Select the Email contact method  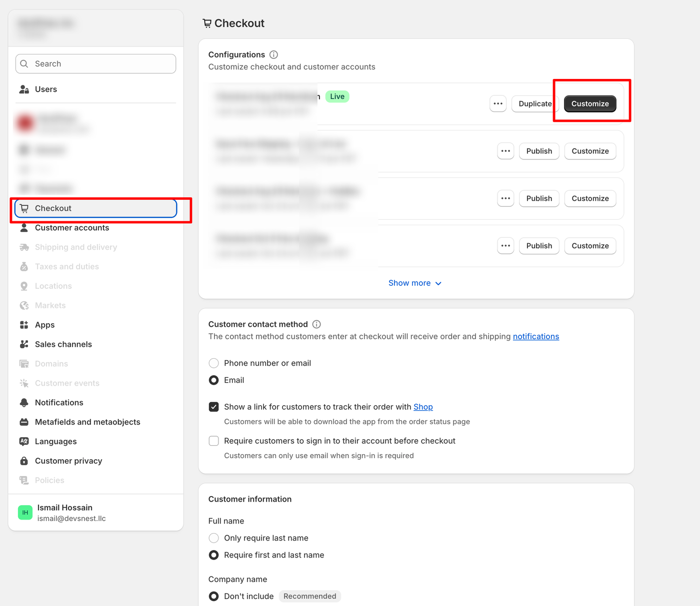(x=213, y=380)
